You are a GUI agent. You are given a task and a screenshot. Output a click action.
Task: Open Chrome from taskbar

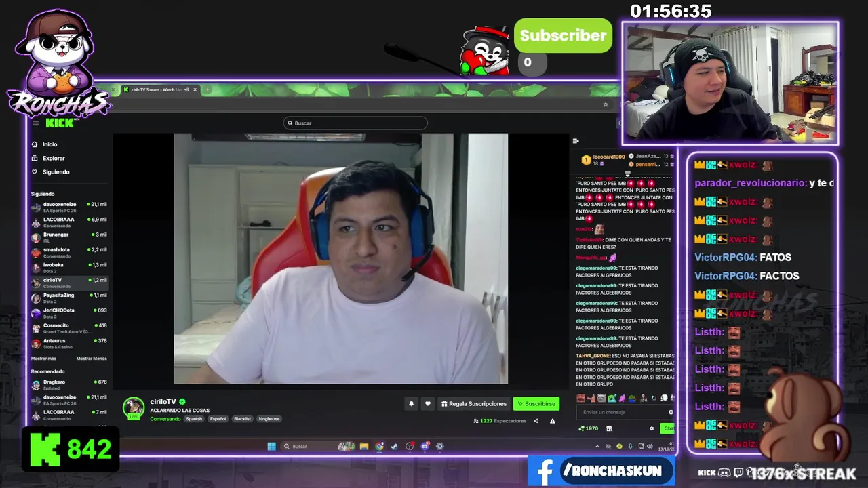tap(379, 446)
